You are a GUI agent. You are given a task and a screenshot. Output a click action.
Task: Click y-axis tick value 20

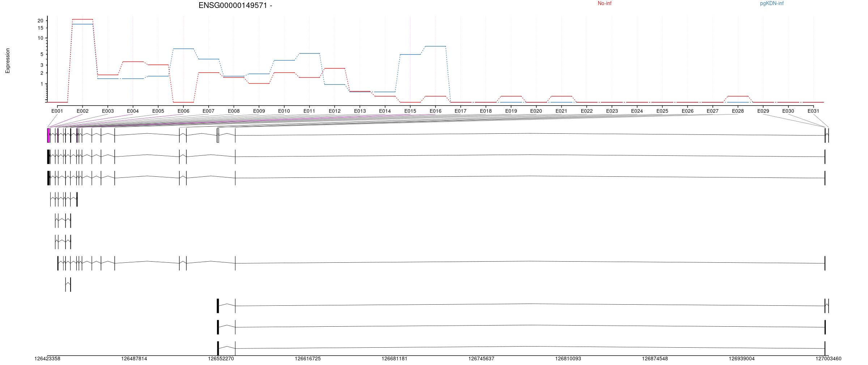click(x=40, y=21)
